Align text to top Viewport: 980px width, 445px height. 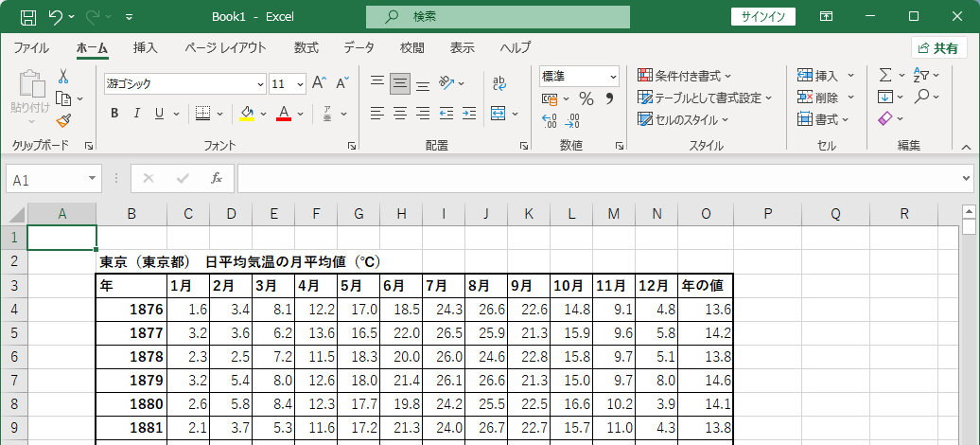377,82
